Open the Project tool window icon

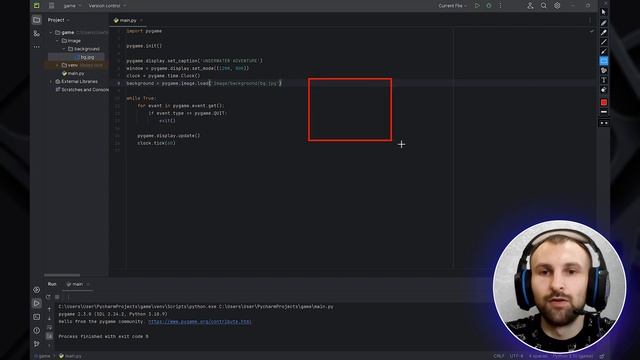point(37,20)
